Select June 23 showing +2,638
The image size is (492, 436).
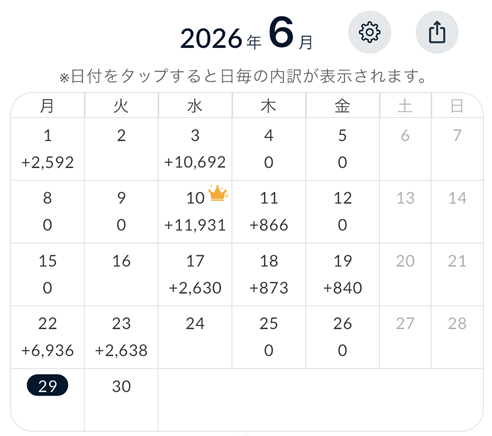click(121, 337)
